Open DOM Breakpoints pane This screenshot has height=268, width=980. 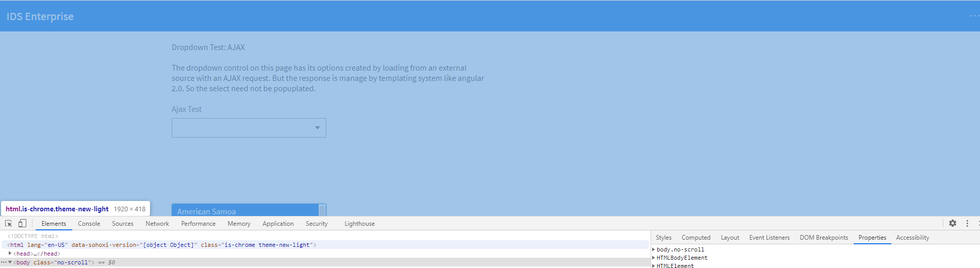click(x=824, y=238)
